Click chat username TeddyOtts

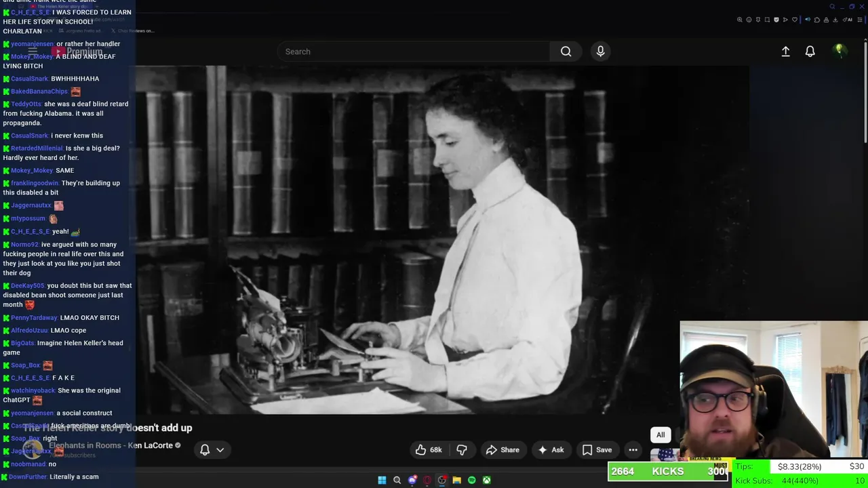click(26, 104)
